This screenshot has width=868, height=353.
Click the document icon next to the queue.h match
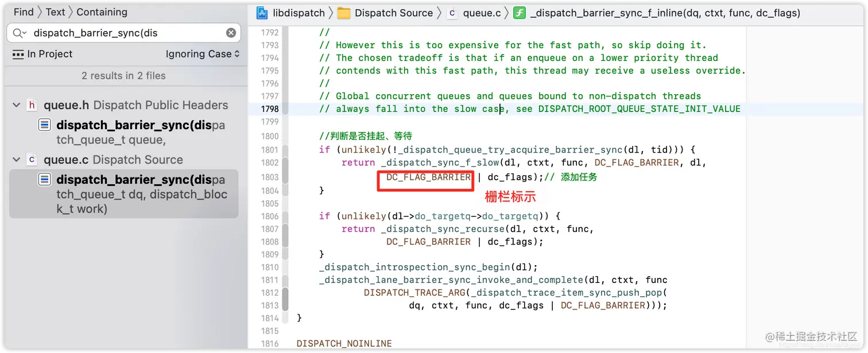click(x=44, y=125)
